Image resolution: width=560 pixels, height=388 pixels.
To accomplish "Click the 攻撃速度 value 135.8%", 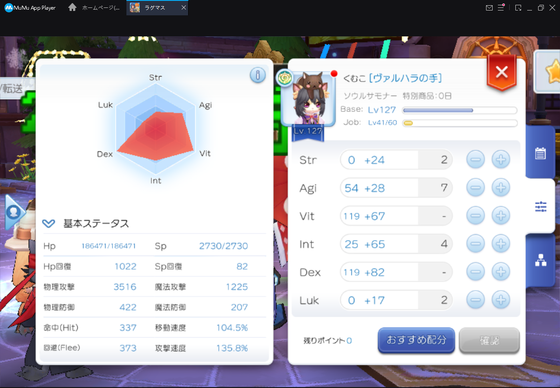I will pyautogui.click(x=232, y=348).
